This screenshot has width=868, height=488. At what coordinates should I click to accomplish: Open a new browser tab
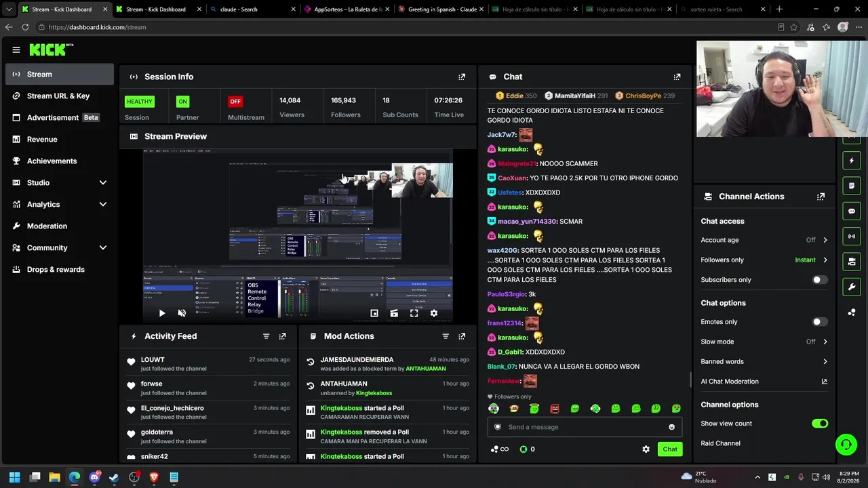pyautogui.click(x=779, y=9)
